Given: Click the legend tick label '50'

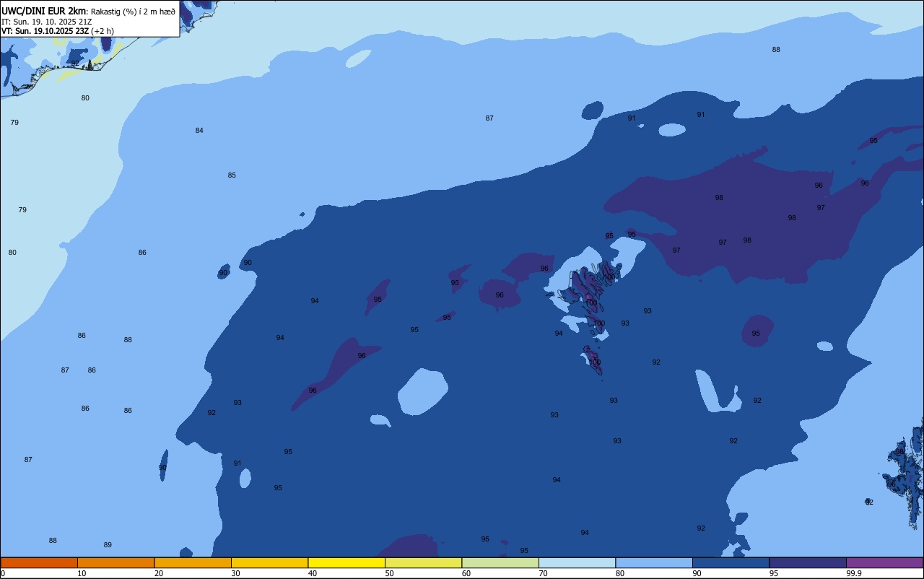Looking at the screenshot, I should pyautogui.click(x=389, y=573).
